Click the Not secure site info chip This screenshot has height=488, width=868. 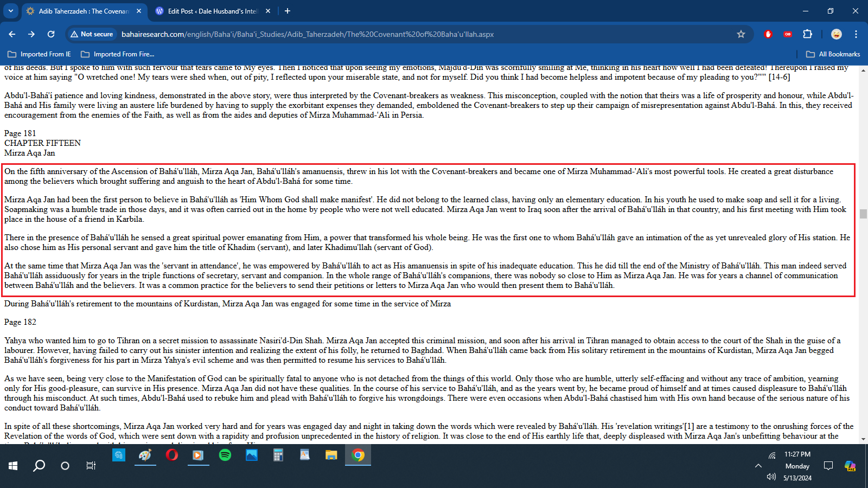pos(92,34)
